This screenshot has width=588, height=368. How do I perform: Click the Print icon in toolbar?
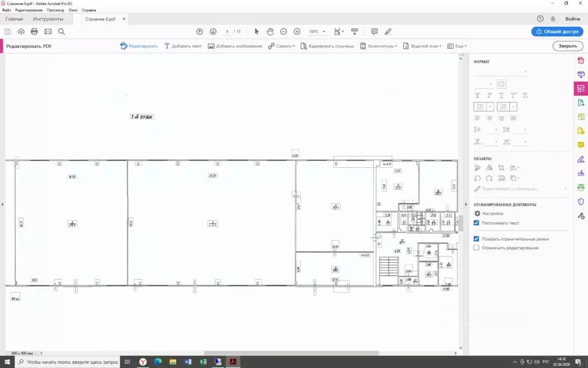tap(34, 32)
